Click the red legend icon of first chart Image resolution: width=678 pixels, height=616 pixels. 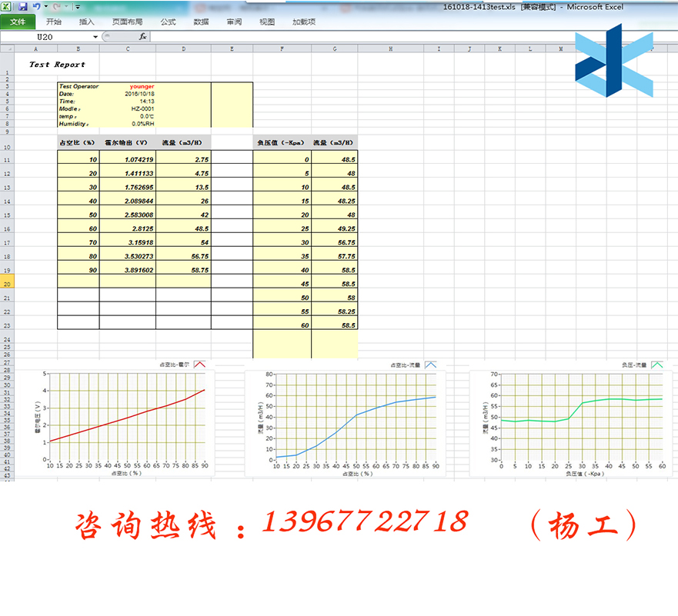pos(200,365)
